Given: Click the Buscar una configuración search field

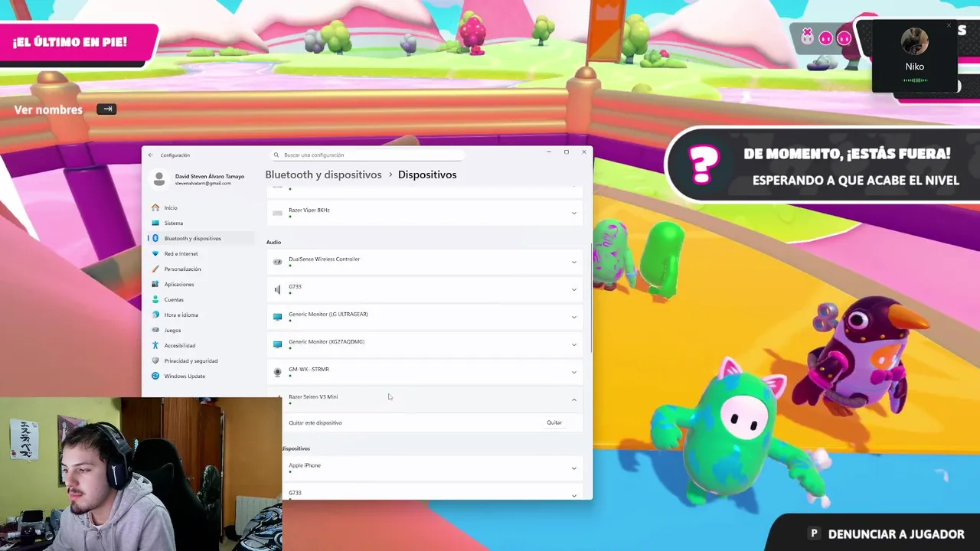Looking at the screenshot, I should pos(367,155).
